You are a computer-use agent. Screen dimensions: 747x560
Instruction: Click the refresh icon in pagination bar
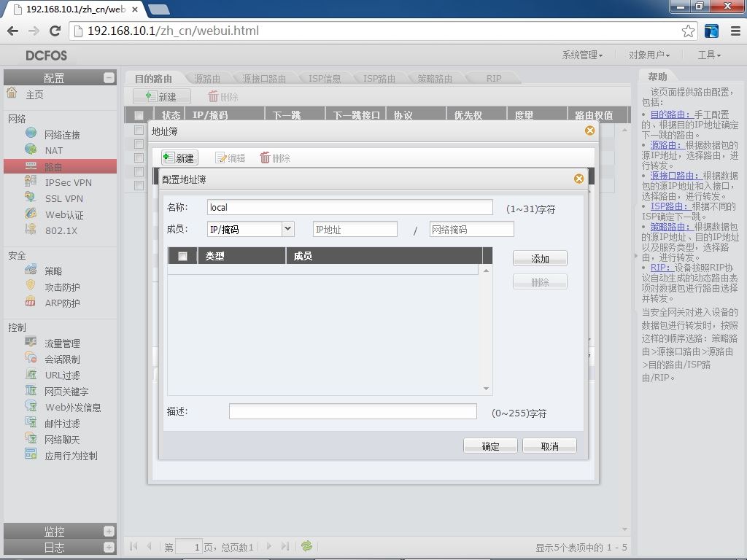(x=307, y=545)
